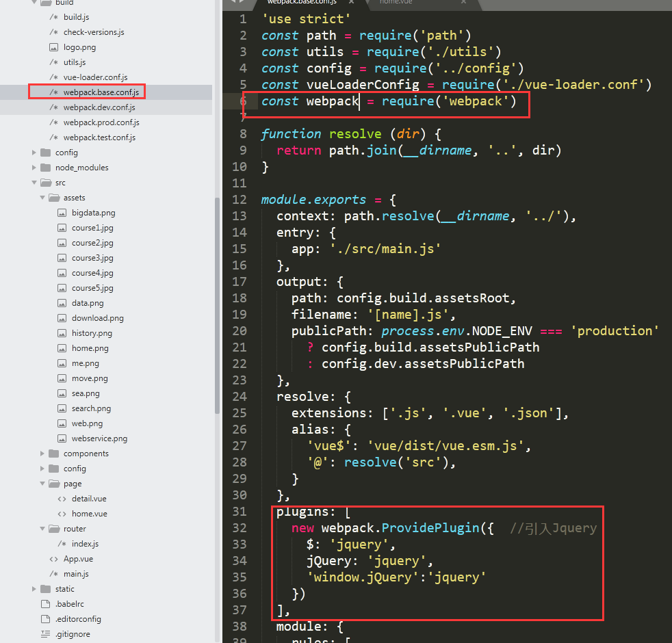Image resolution: width=672 pixels, height=643 pixels.
Task: Click the markup icon beside detail.vue
Action: 62,499
